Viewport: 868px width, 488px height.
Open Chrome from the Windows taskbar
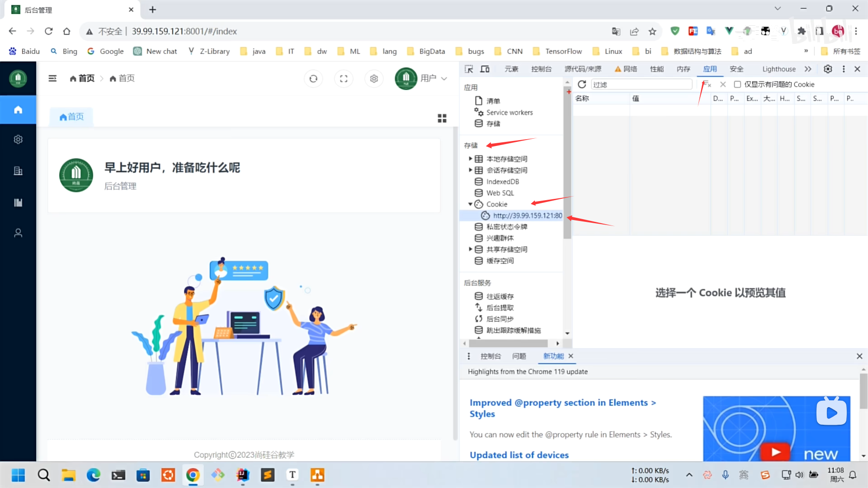tap(193, 475)
